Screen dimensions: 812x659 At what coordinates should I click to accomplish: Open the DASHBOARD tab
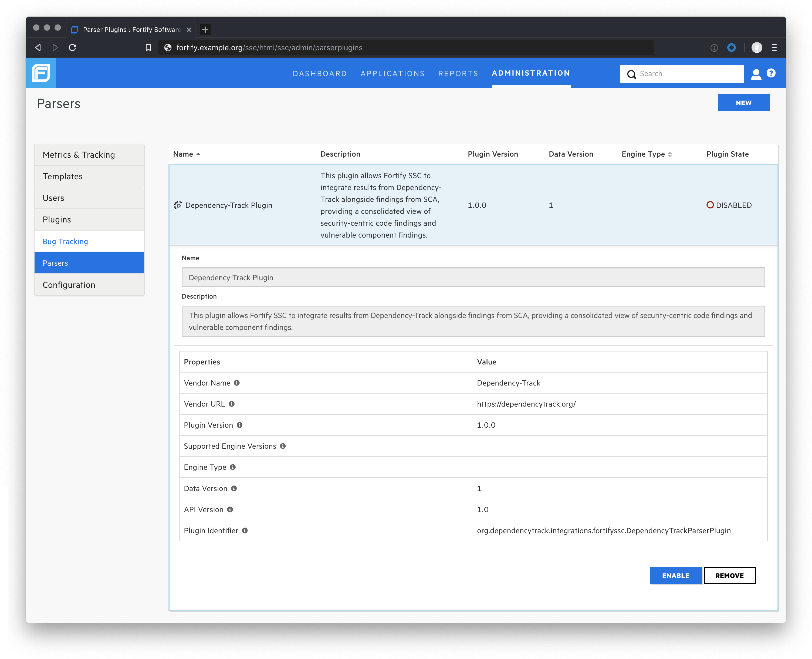[x=320, y=73]
